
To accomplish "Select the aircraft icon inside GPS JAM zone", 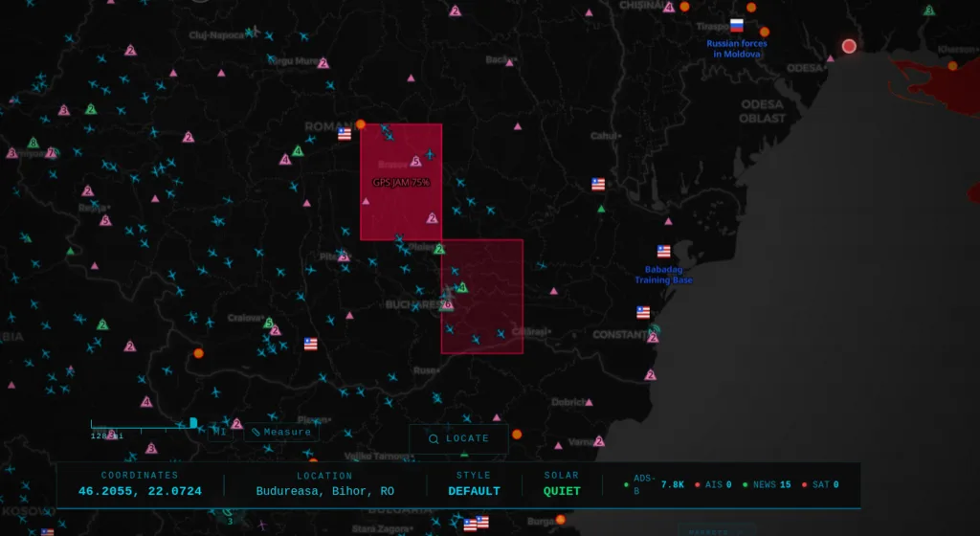I will 430,154.
